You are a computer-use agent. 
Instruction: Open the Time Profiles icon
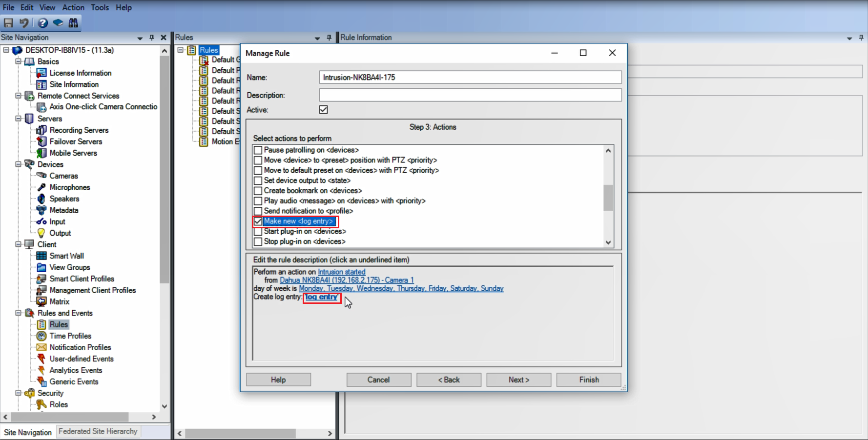click(41, 336)
